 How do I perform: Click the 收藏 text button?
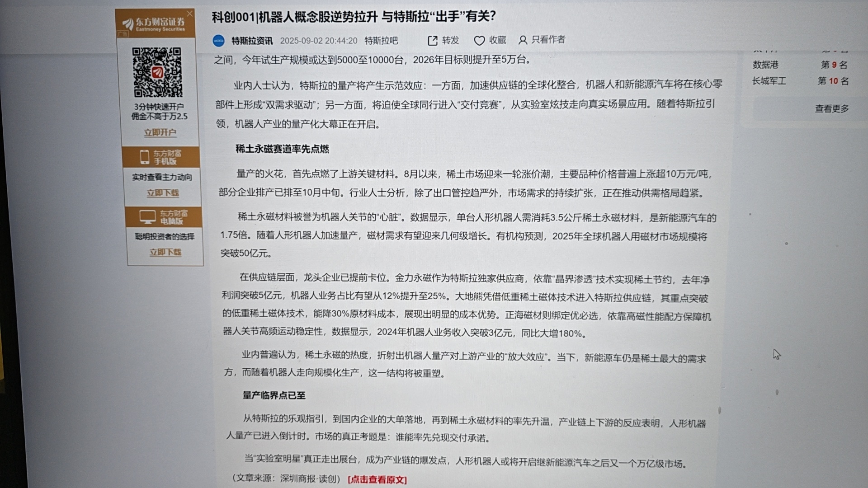497,40
